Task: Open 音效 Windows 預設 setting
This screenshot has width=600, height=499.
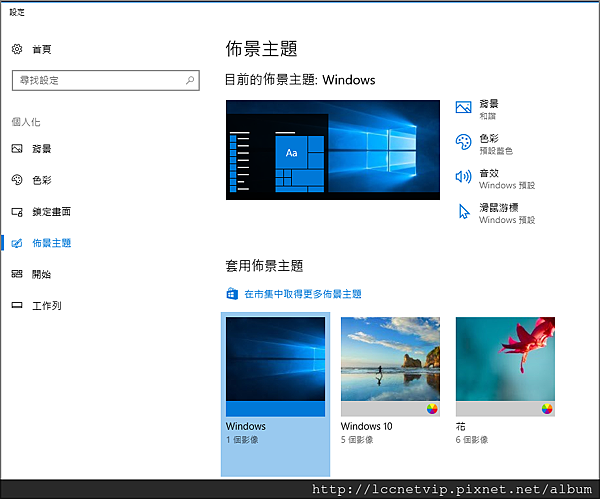Action: tap(507, 179)
